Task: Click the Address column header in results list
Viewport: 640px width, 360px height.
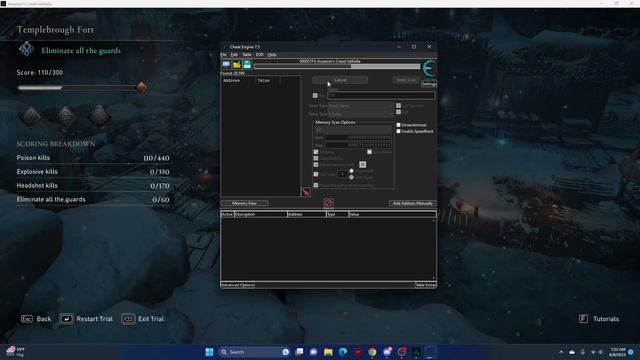Action: coord(238,80)
